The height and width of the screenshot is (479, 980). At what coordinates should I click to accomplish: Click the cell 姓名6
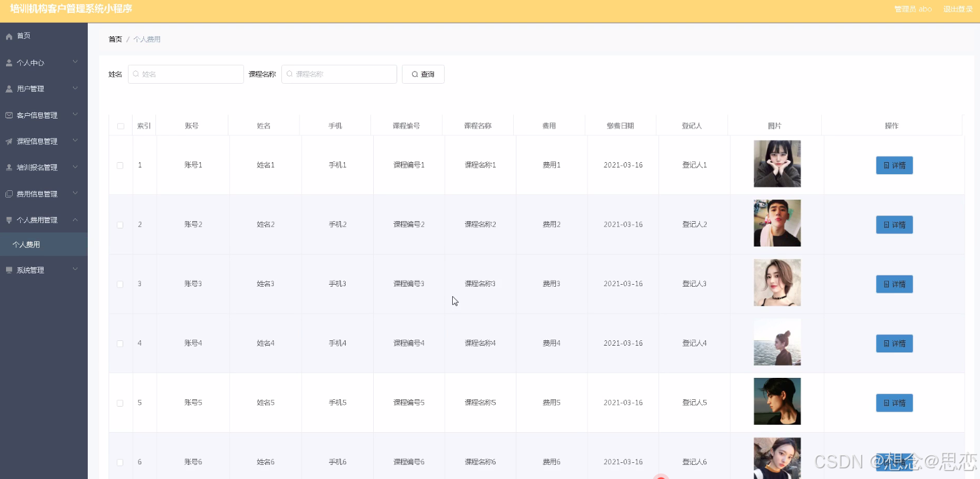tap(266, 462)
